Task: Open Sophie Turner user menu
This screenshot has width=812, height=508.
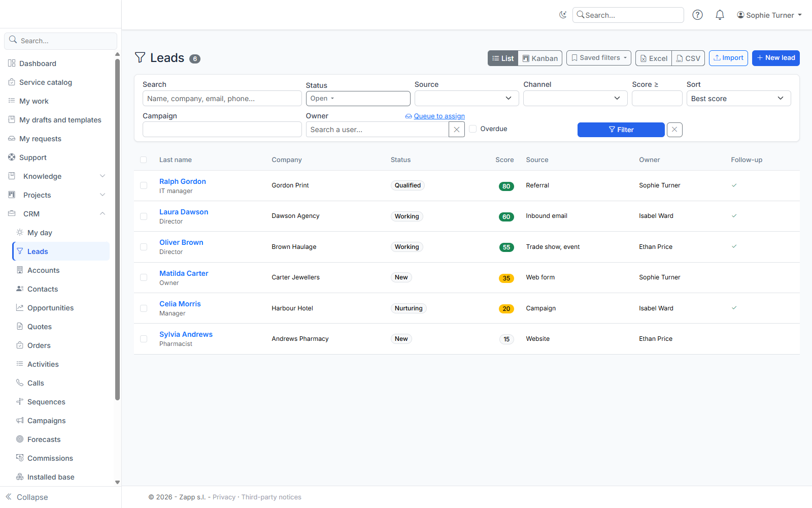Action: coord(769,15)
